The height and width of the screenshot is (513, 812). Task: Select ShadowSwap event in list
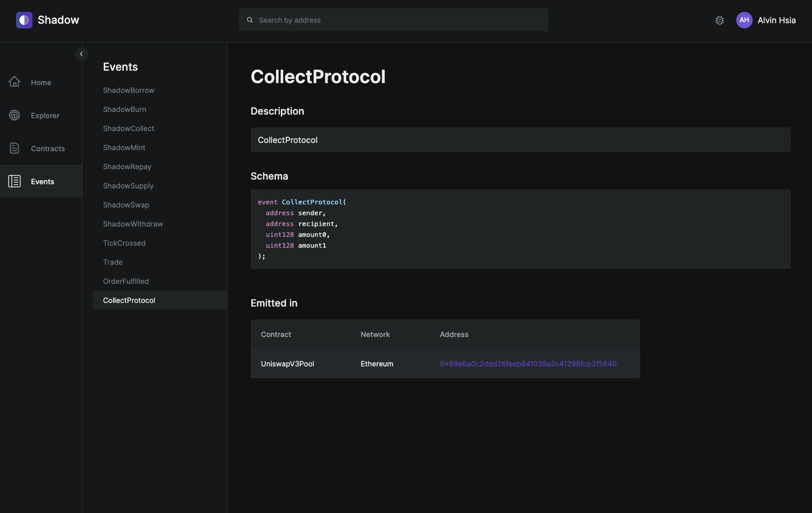pyautogui.click(x=126, y=205)
